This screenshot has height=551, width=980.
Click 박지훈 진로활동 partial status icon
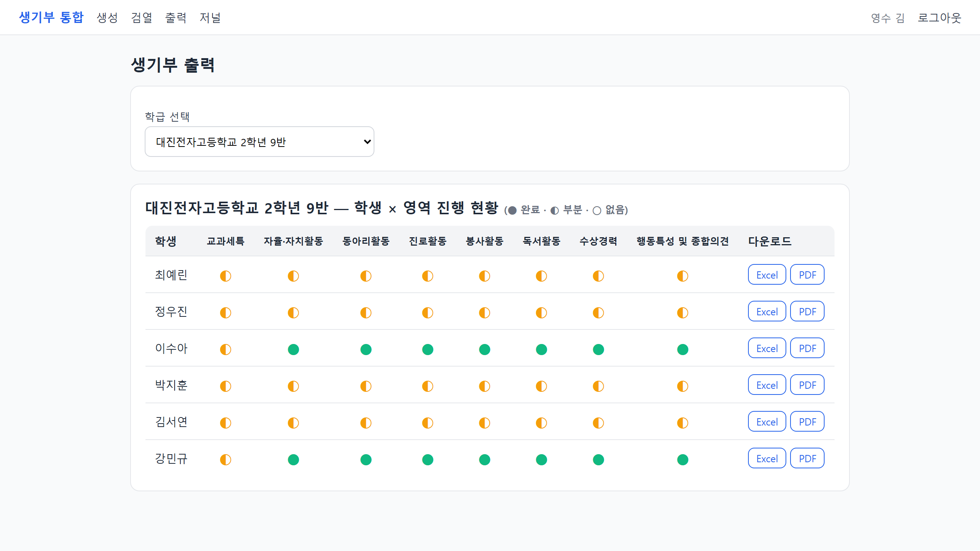click(428, 386)
